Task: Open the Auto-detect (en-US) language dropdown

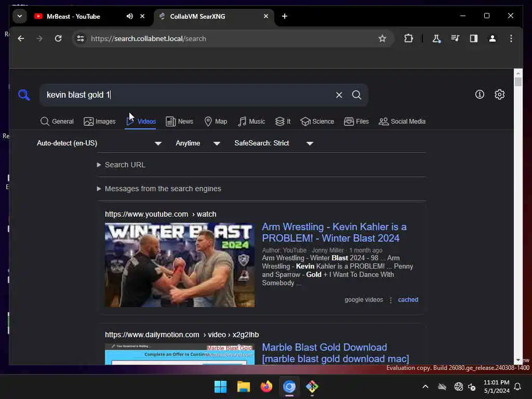Action: click(x=99, y=143)
